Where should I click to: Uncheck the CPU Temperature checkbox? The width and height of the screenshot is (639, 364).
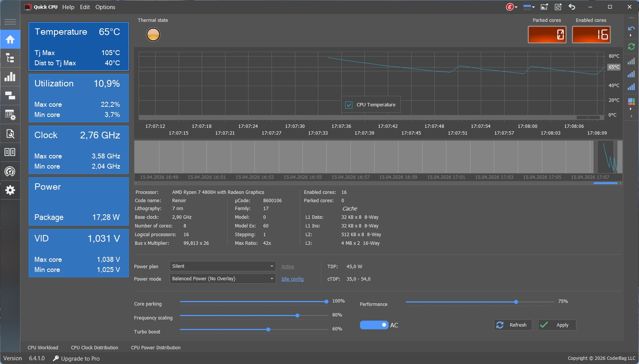click(349, 105)
